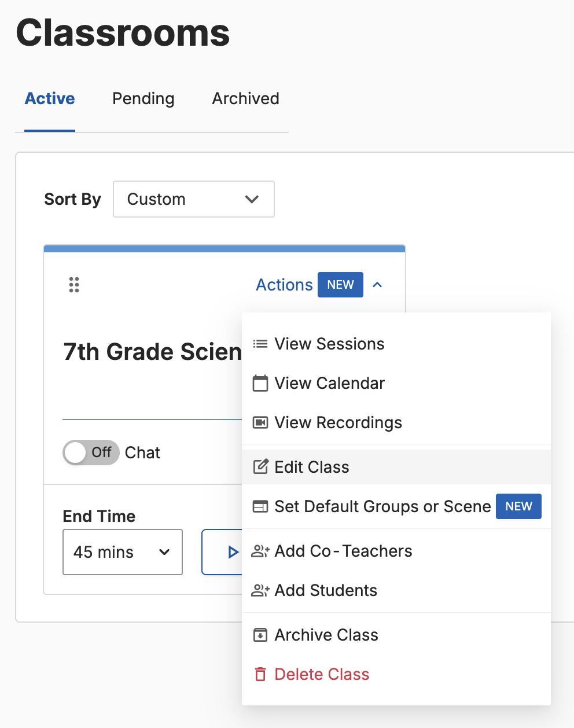Click the View Calendar icon
This screenshot has height=728, width=574.
tap(260, 383)
